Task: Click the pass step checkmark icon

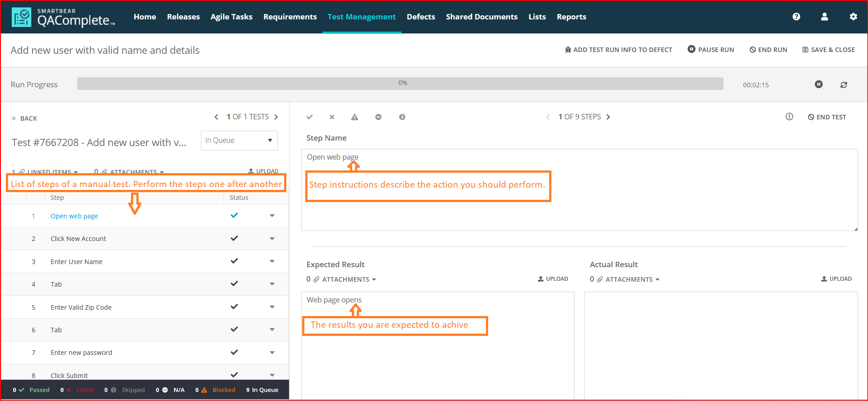Action: point(309,117)
